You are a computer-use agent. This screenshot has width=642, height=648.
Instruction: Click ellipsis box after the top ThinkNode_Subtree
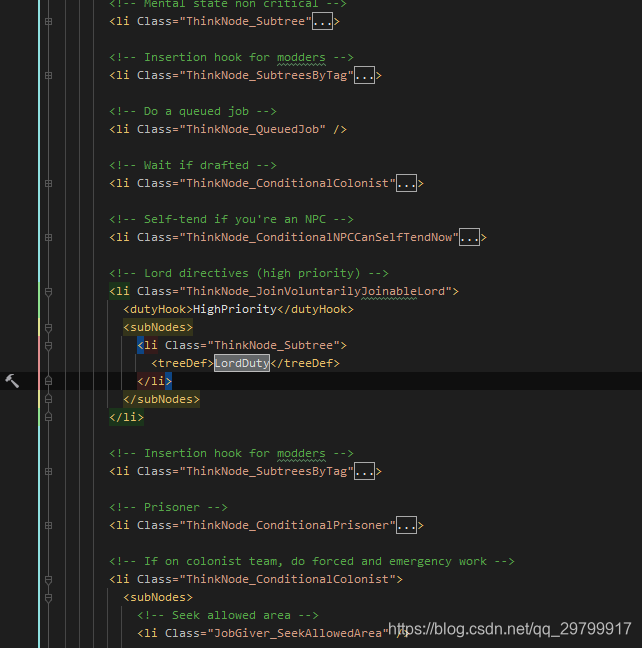coord(322,21)
